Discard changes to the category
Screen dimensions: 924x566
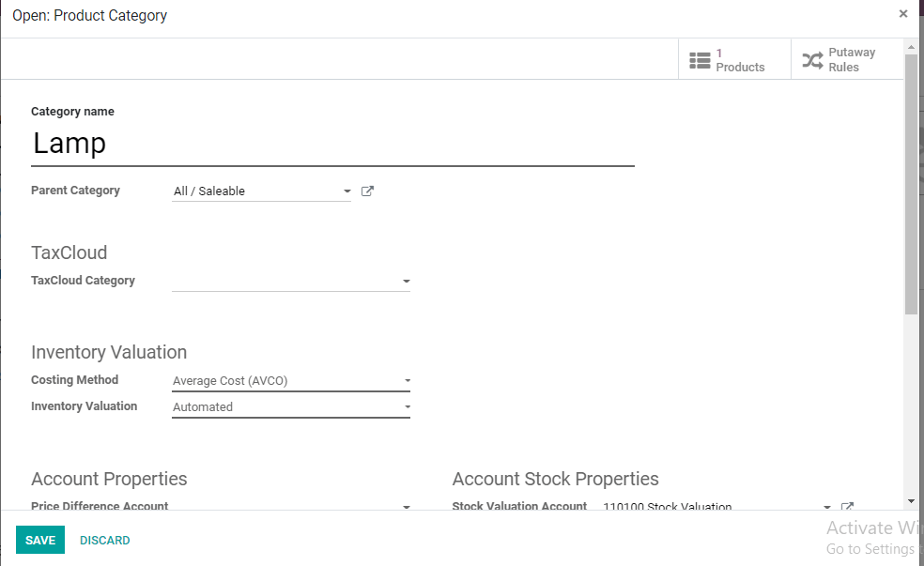[x=105, y=540]
